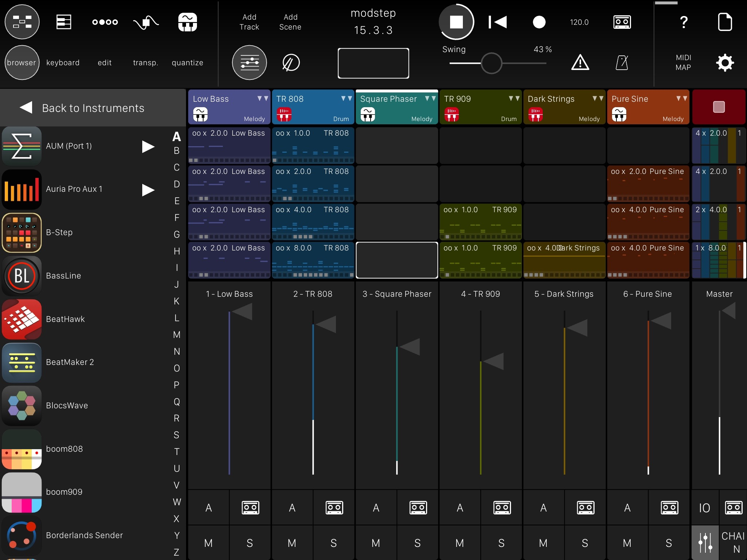Image resolution: width=747 pixels, height=560 pixels.
Task: Expand AUM (Port 1) arrow
Action: pyautogui.click(x=148, y=147)
